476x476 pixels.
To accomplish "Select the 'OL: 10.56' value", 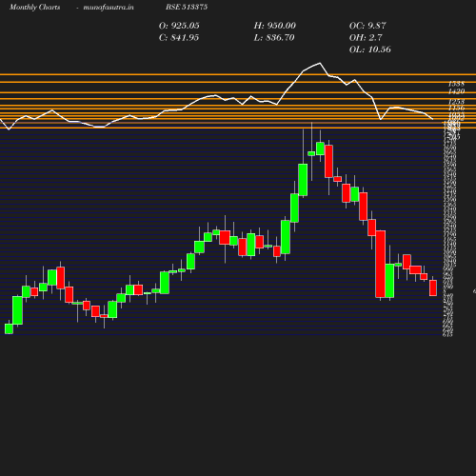I will [370, 50].
